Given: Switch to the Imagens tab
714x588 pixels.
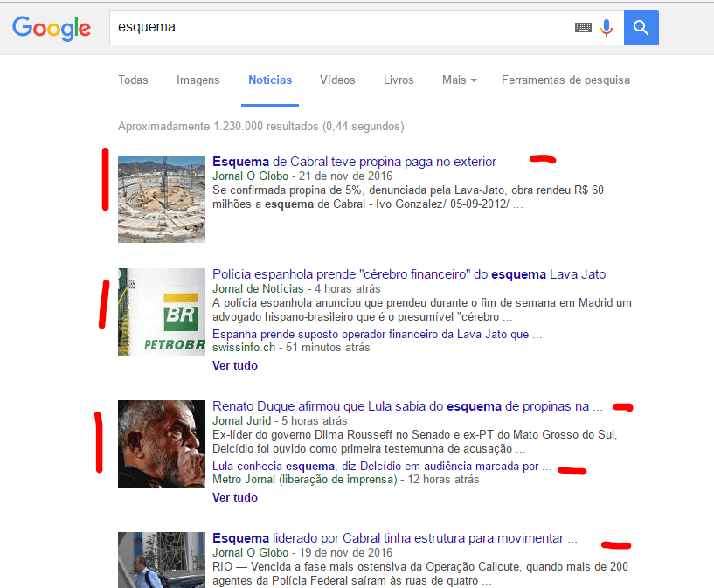Looking at the screenshot, I should 198,80.
